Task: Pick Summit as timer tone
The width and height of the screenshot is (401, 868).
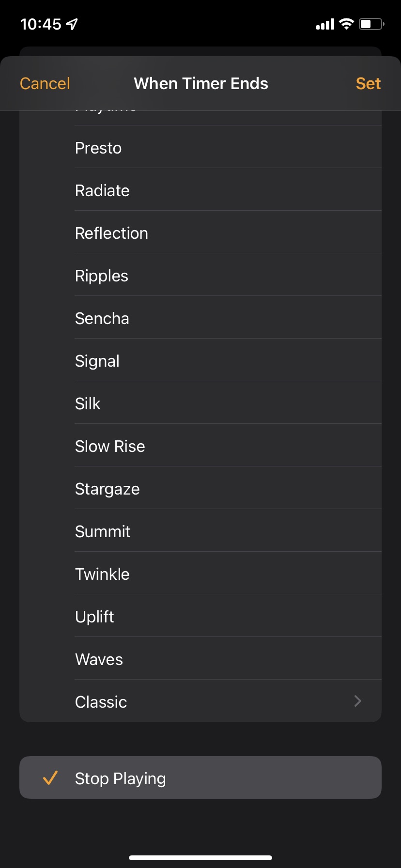Action: [103, 531]
